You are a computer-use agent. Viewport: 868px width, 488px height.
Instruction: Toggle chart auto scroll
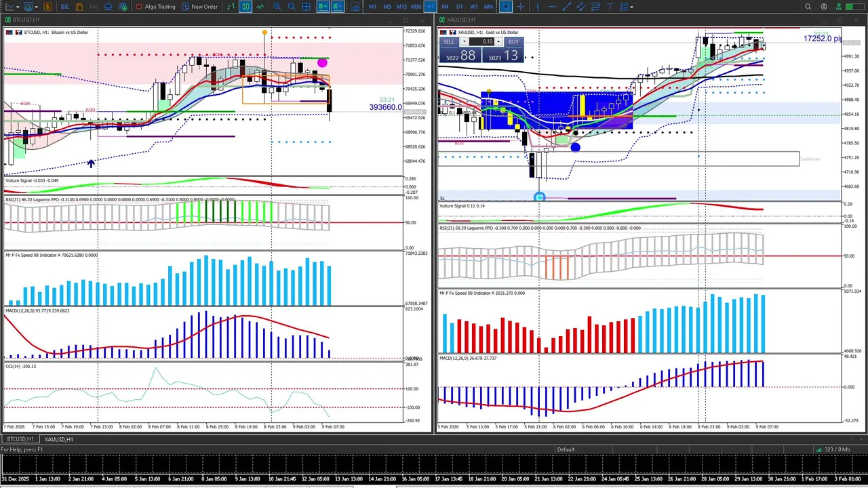pos(323,6)
